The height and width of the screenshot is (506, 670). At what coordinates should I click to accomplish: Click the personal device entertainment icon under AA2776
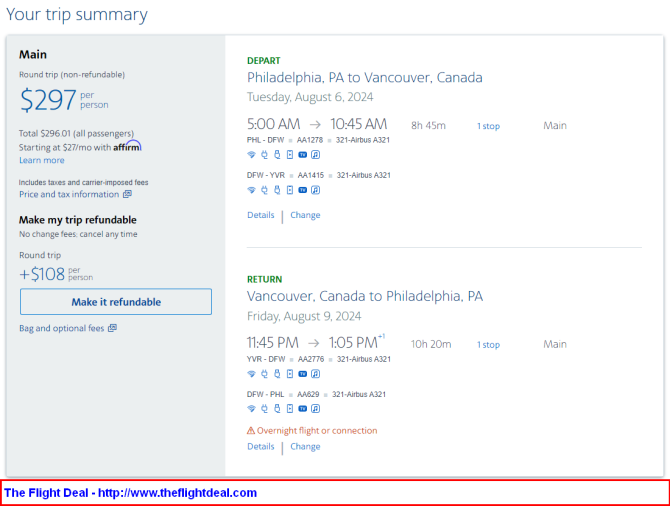pos(290,374)
